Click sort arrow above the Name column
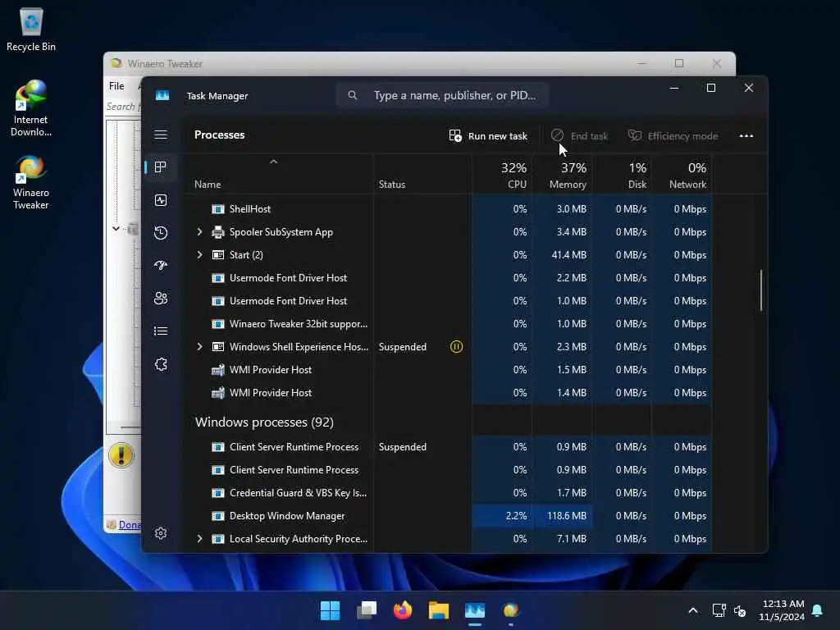 (274, 162)
